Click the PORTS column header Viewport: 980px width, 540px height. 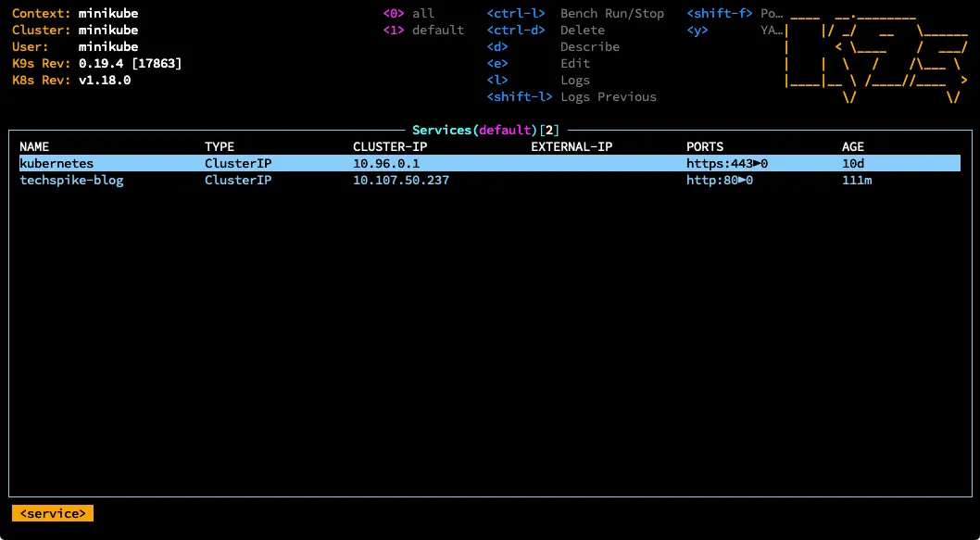pyautogui.click(x=705, y=147)
